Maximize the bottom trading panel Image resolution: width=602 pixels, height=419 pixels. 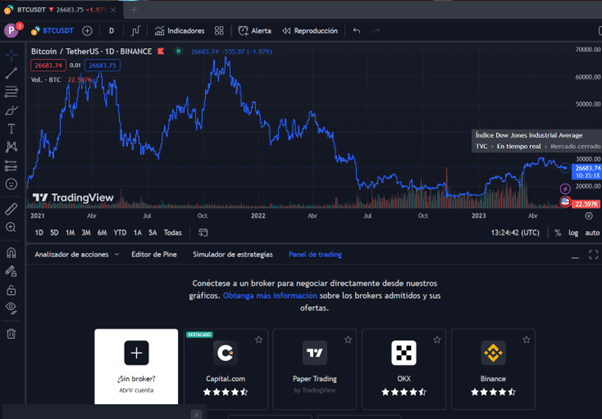[593, 255]
